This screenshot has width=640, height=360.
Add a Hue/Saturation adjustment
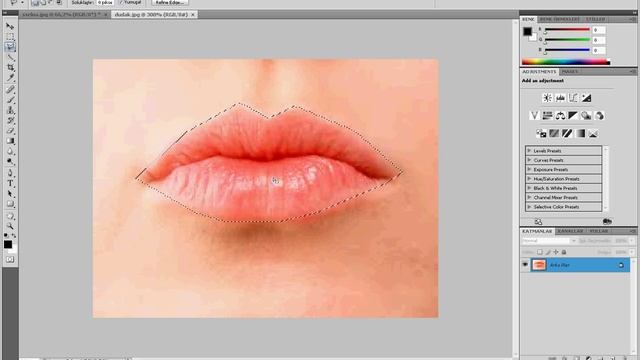click(x=547, y=116)
